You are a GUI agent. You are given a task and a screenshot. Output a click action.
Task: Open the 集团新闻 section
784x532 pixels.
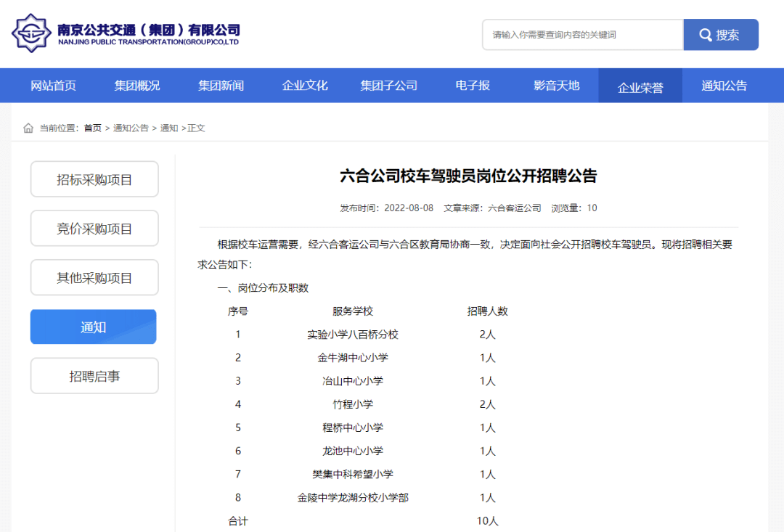(x=221, y=85)
